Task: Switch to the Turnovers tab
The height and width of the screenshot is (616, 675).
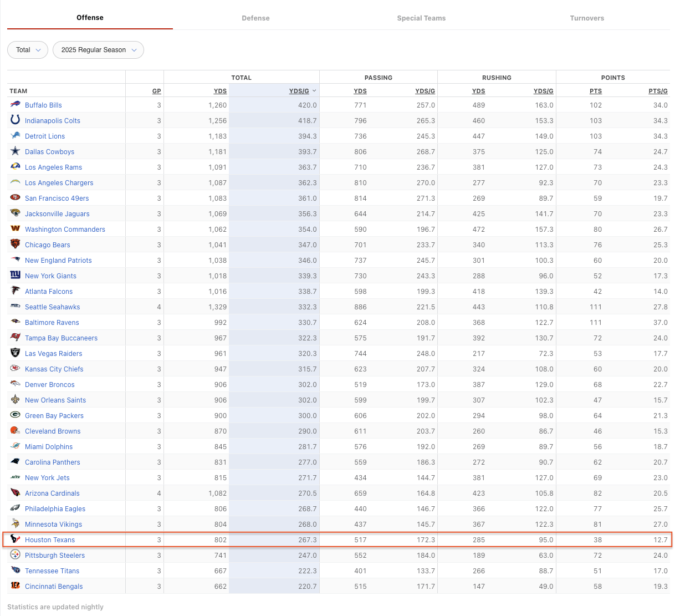Action: (x=587, y=18)
